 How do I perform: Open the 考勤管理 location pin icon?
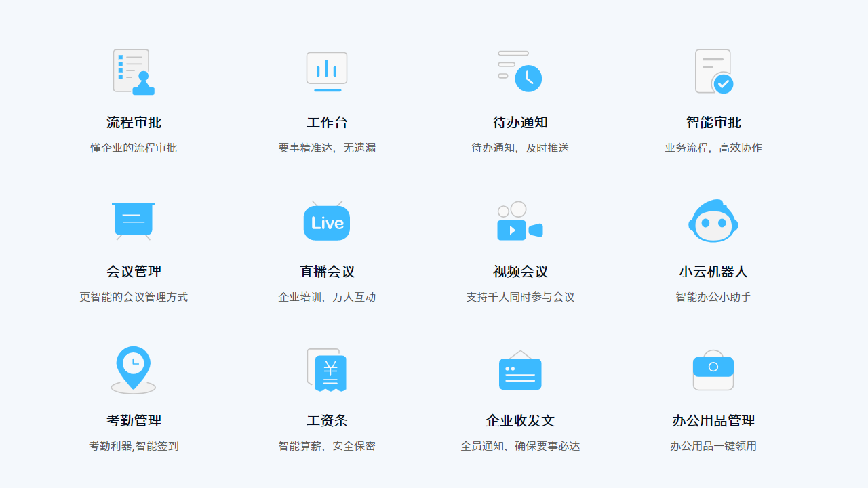(134, 370)
